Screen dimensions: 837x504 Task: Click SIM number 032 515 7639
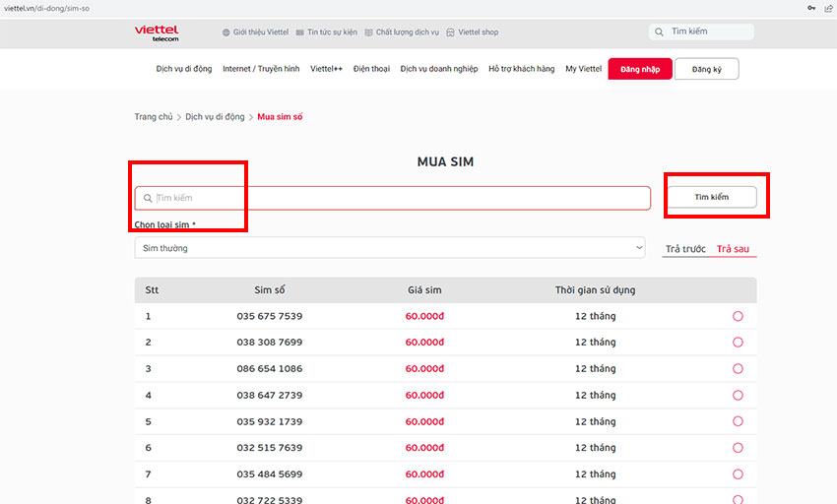click(270, 448)
